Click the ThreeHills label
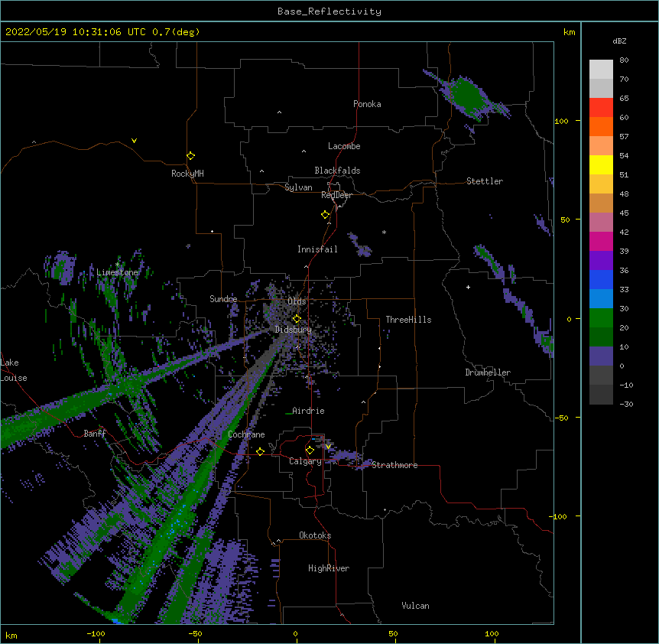This screenshot has height=644, width=659. pos(408,320)
